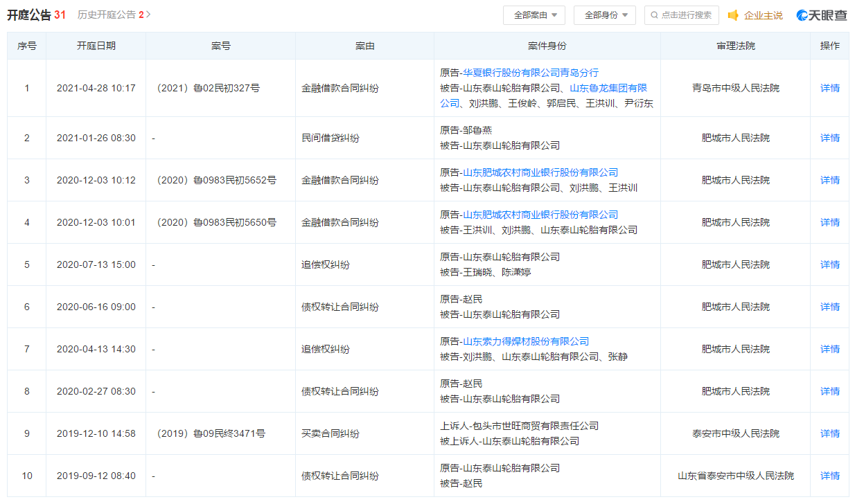This screenshot has width=855, height=504.
Task: Open plaintiff link 华夏银行股份有限公司青岛分行
Action: (531, 73)
